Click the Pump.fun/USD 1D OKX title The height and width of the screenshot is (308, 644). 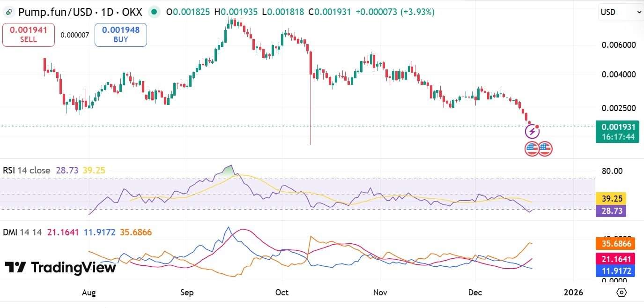click(81, 12)
